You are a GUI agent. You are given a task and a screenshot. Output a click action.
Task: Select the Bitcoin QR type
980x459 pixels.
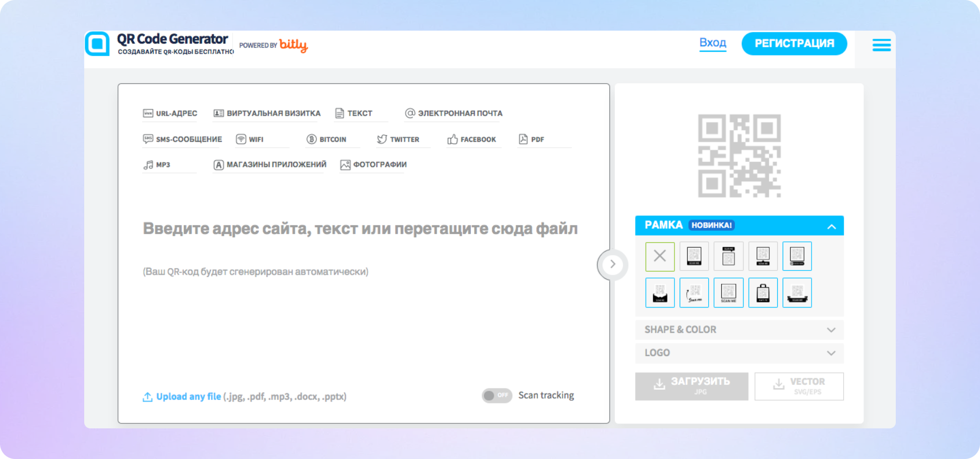point(327,139)
